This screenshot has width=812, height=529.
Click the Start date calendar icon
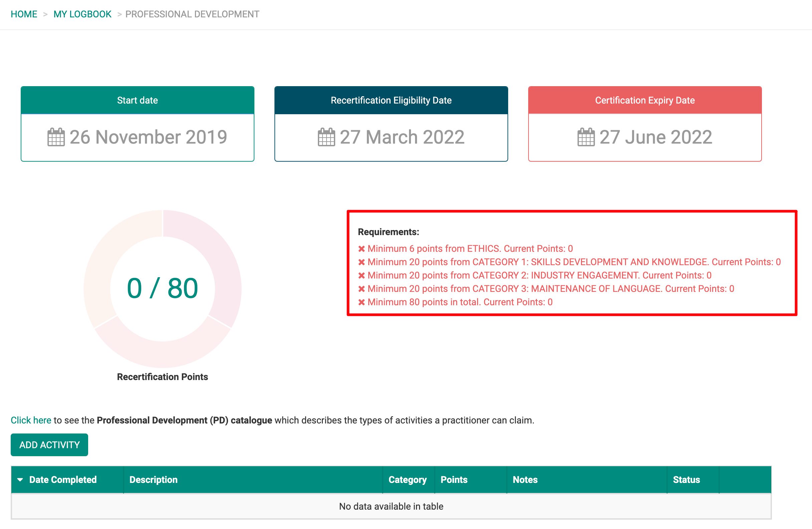point(56,137)
